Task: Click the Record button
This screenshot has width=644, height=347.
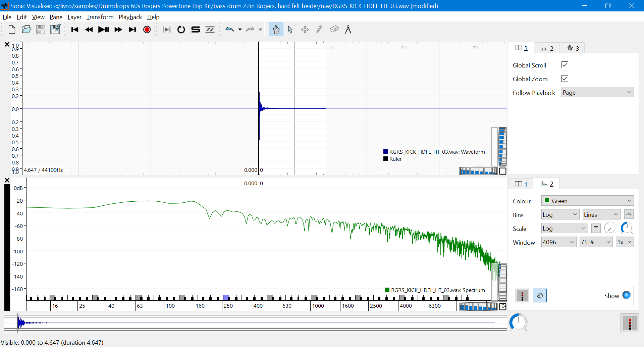Action: 147,29
